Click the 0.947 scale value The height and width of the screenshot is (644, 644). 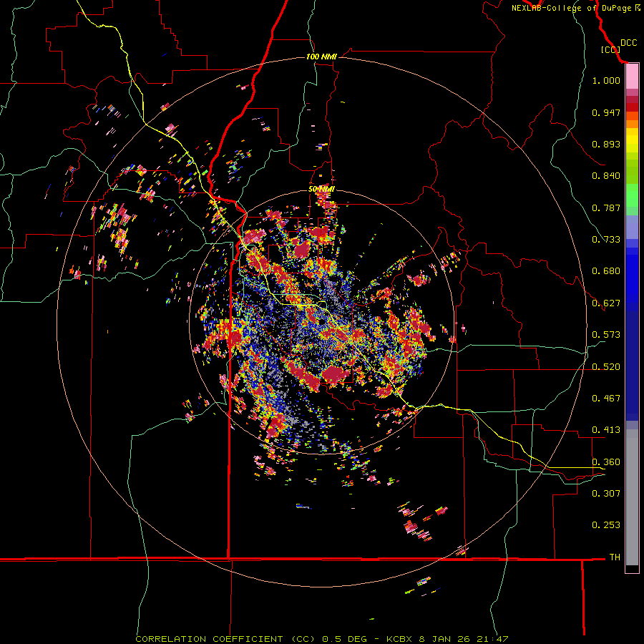[606, 112]
